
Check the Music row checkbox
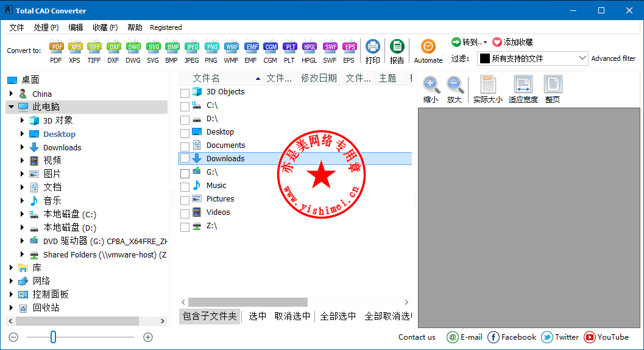pos(185,187)
